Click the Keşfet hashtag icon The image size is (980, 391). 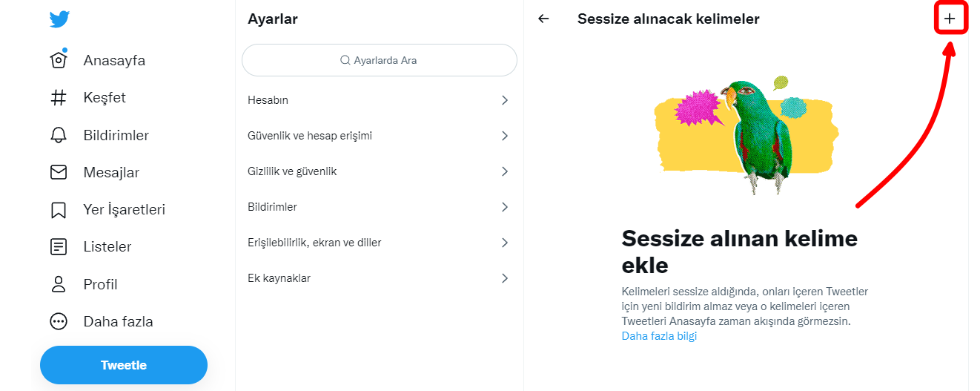click(x=59, y=98)
